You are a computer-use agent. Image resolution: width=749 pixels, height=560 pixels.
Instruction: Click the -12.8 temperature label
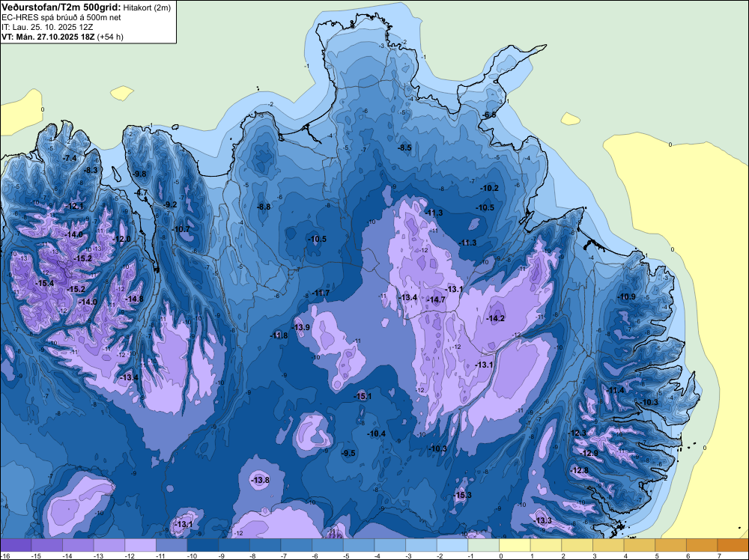tap(580, 470)
